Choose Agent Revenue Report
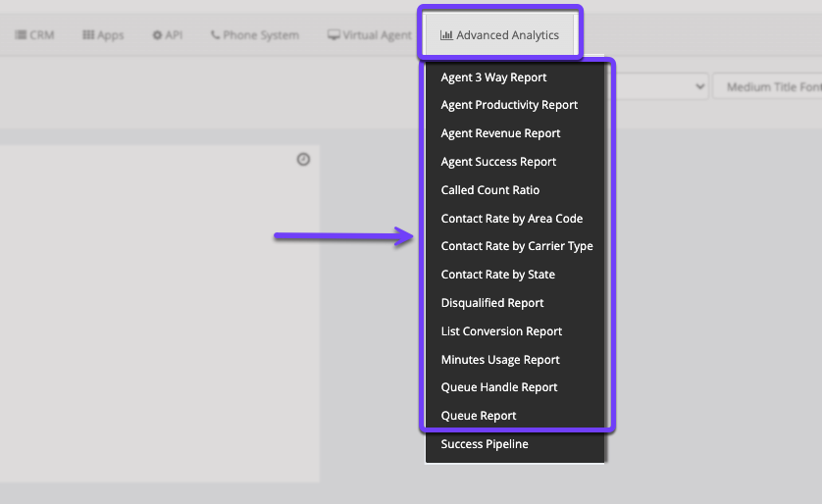The image size is (822, 504). pyautogui.click(x=500, y=133)
